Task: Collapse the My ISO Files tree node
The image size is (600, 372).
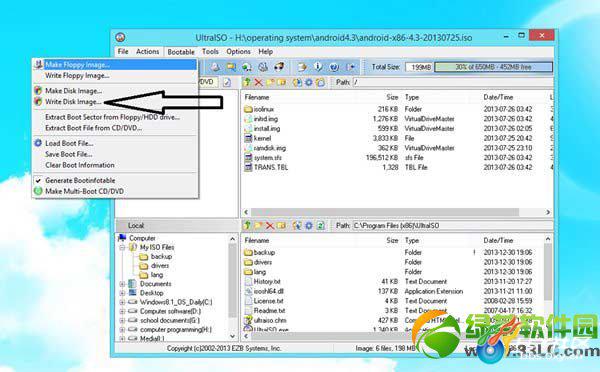Action: click(x=122, y=248)
